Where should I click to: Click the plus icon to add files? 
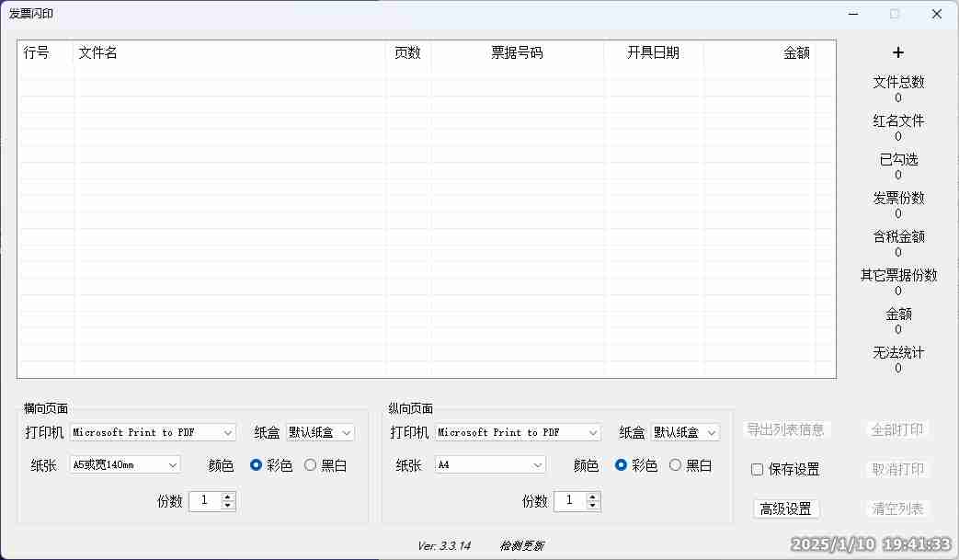[898, 53]
